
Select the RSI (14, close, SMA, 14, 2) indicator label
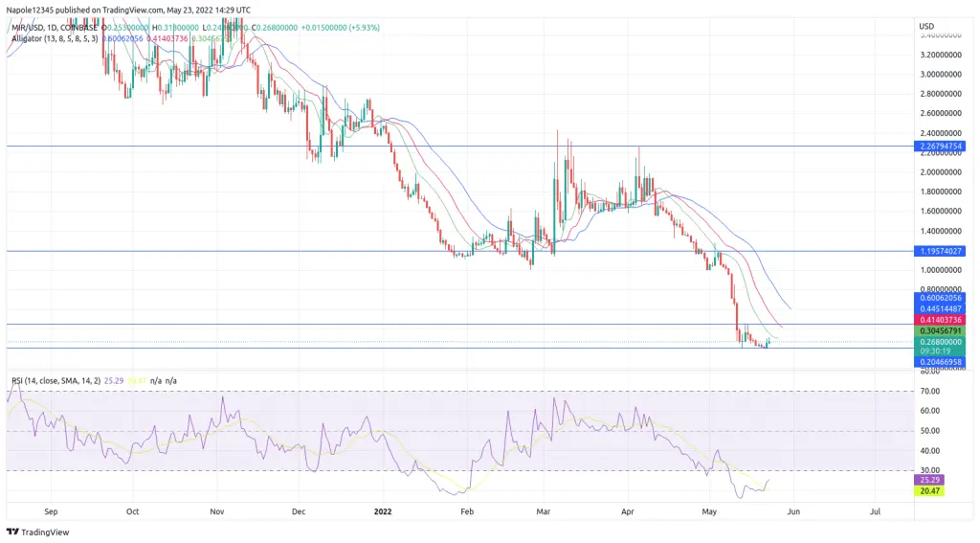pos(56,380)
